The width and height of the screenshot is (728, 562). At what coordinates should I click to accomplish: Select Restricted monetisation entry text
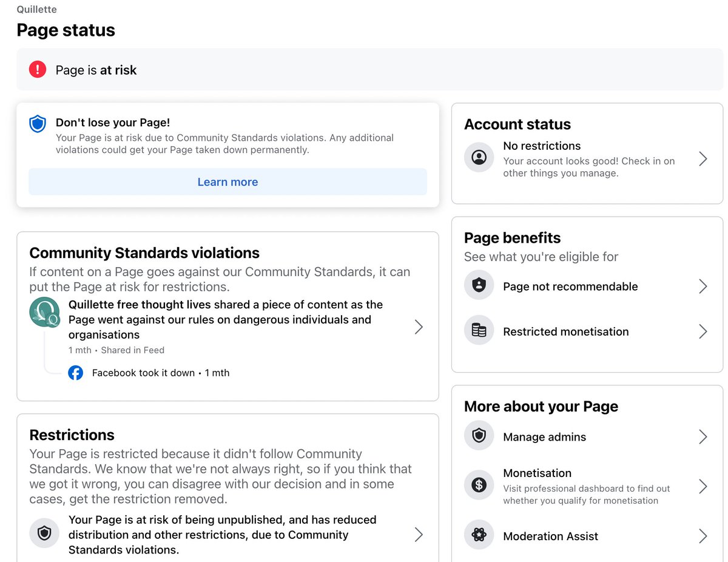pyautogui.click(x=566, y=331)
